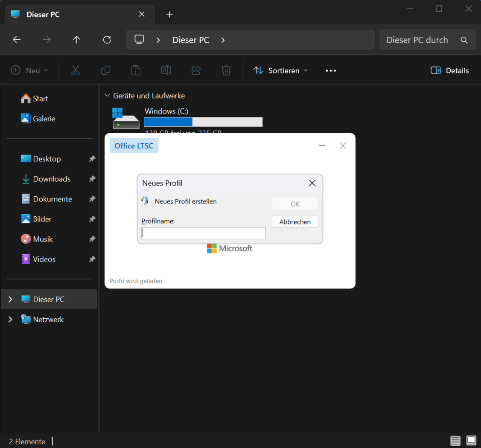481x448 pixels.
Task: Open a new tab with plus
Action: [x=169, y=15]
